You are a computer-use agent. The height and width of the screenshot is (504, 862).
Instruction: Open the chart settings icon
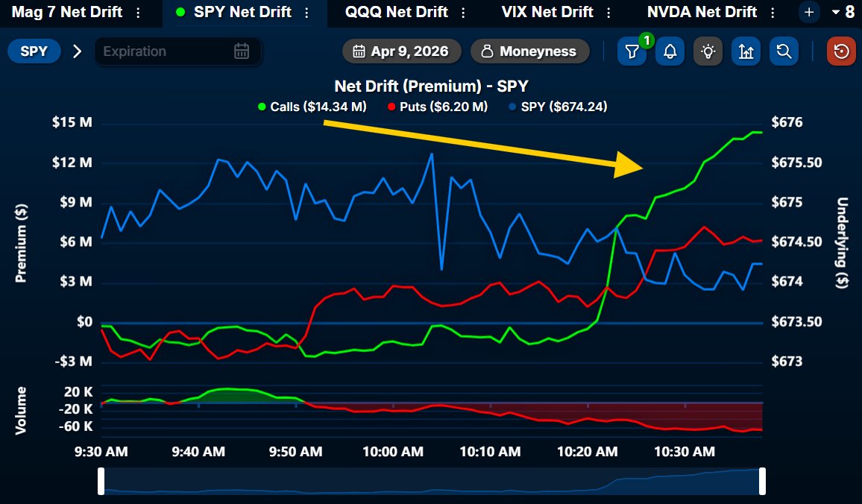(746, 51)
